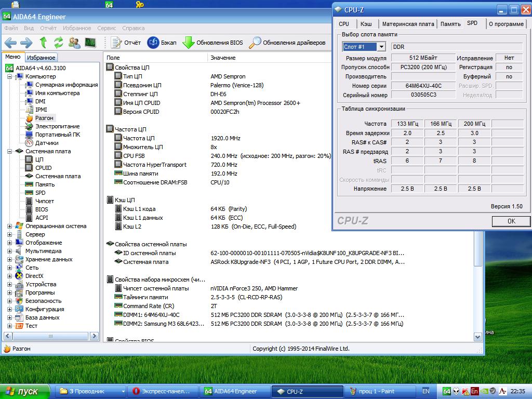Expand the Сервер tree node

[9, 234]
